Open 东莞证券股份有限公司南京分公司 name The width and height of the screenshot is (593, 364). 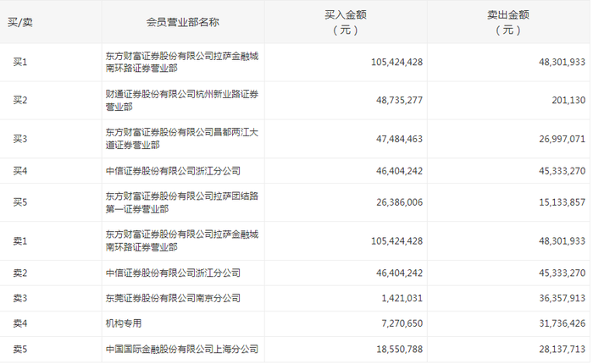click(173, 298)
